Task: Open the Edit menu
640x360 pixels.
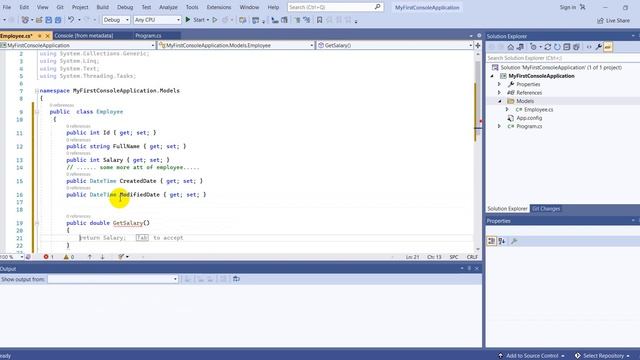Action: tap(24, 7)
